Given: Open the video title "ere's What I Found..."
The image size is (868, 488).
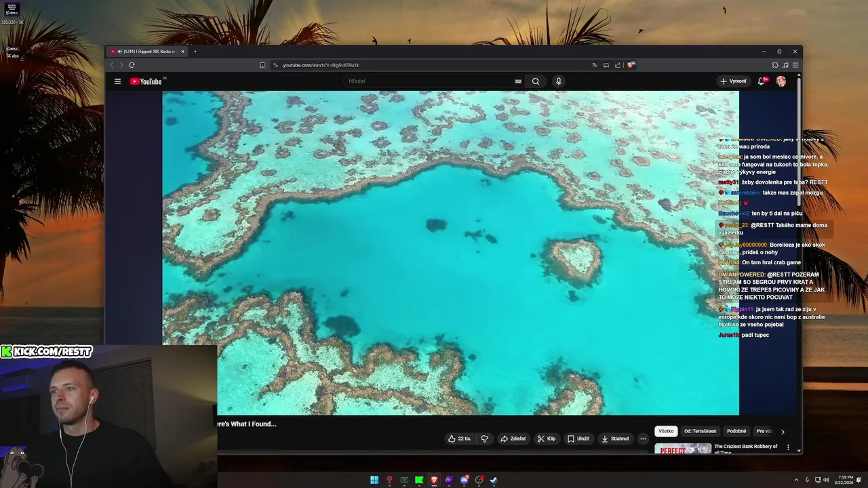Looking at the screenshot, I should click(x=247, y=424).
